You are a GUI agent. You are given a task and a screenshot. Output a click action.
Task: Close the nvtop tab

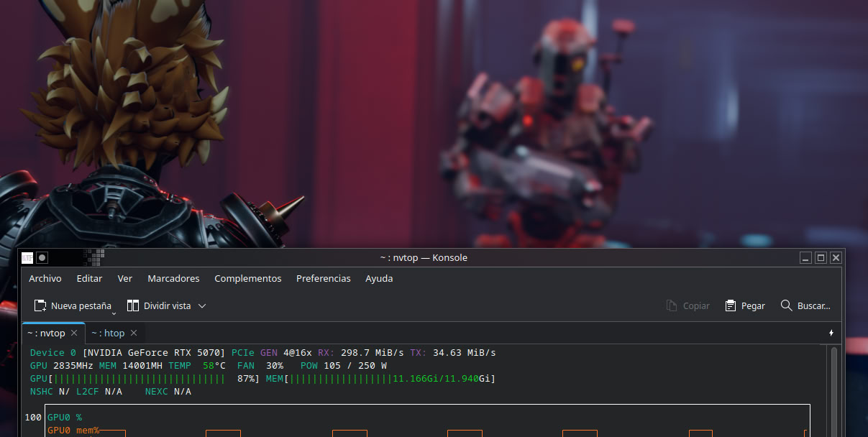click(x=74, y=333)
